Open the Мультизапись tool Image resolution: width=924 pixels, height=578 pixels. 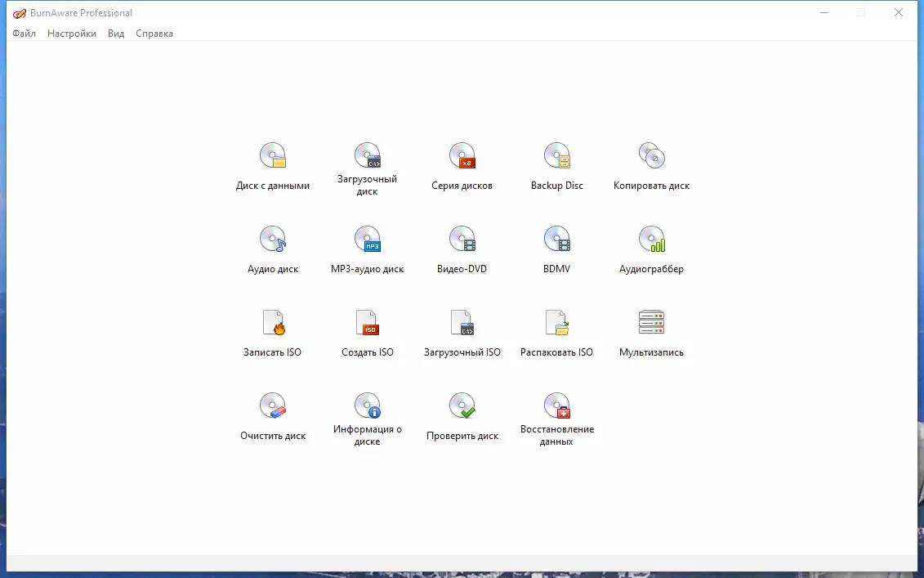pyautogui.click(x=651, y=323)
